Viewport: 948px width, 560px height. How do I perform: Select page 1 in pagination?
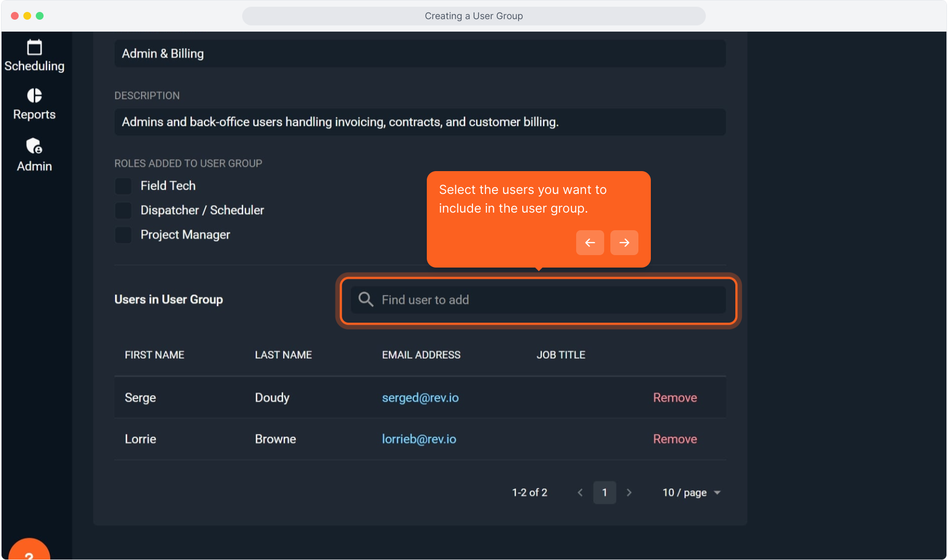[x=605, y=493]
